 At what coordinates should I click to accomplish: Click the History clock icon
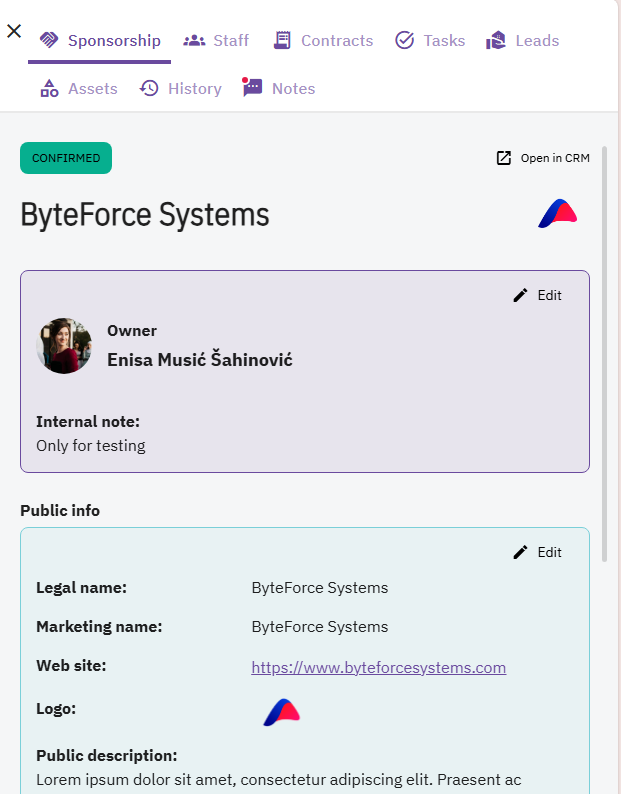tap(149, 88)
